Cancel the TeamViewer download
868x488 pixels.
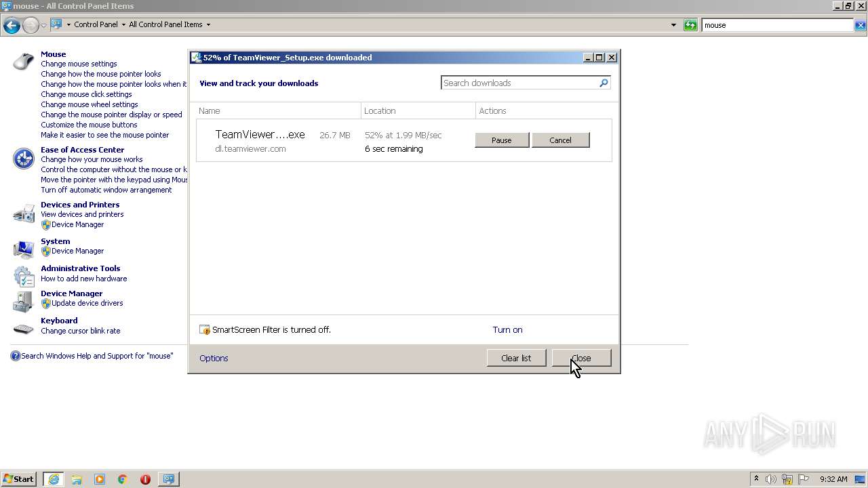click(x=560, y=140)
